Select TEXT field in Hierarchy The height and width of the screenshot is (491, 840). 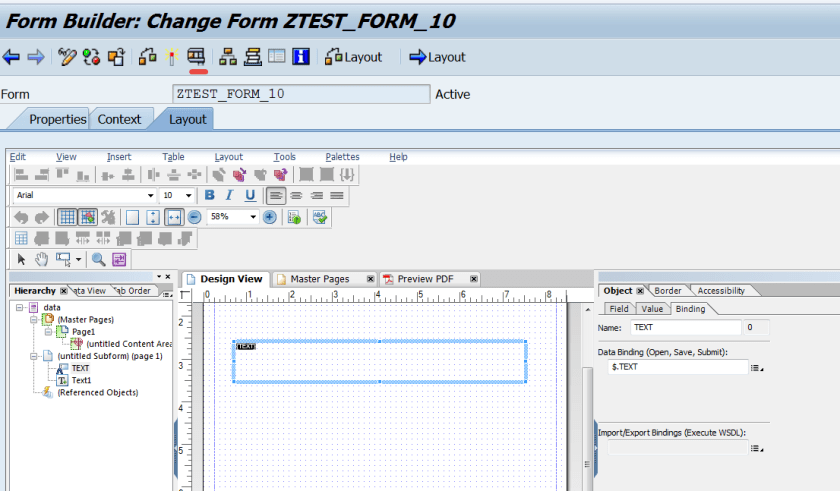80,368
